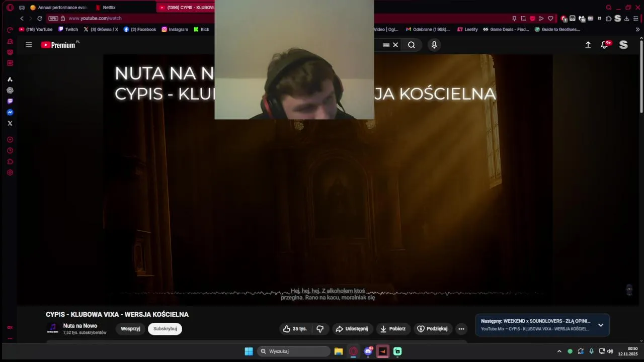
Task: Toggle the Opera VPN badge
Action: [53, 19]
